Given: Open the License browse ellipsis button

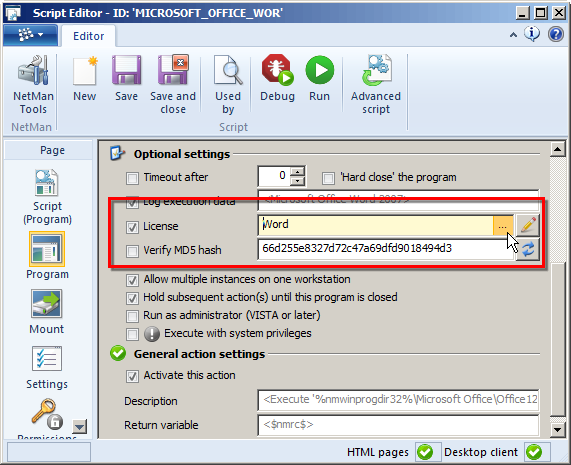Looking at the screenshot, I should (503, 226).
